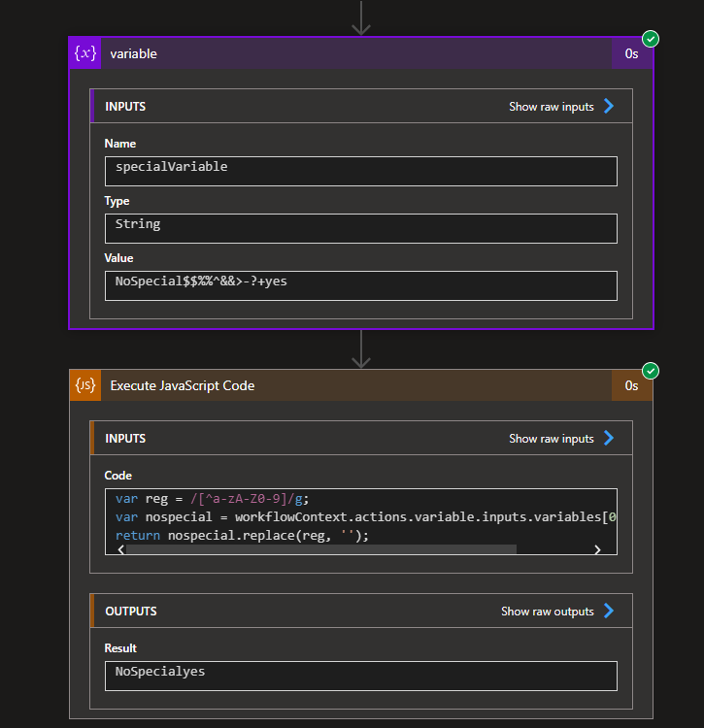This screenshot has width=704, height=728.
Task: Click the Result label
Action: (120, 648)
